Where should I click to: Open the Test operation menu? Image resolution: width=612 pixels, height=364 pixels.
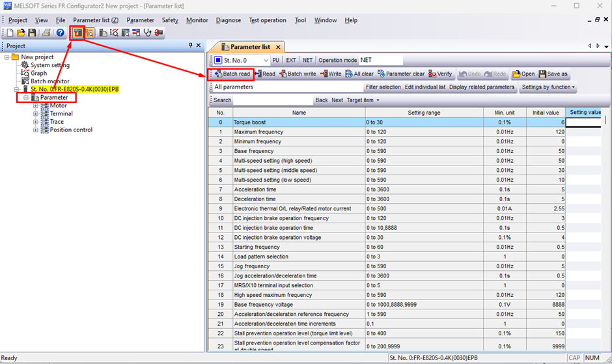pos(268,20)
